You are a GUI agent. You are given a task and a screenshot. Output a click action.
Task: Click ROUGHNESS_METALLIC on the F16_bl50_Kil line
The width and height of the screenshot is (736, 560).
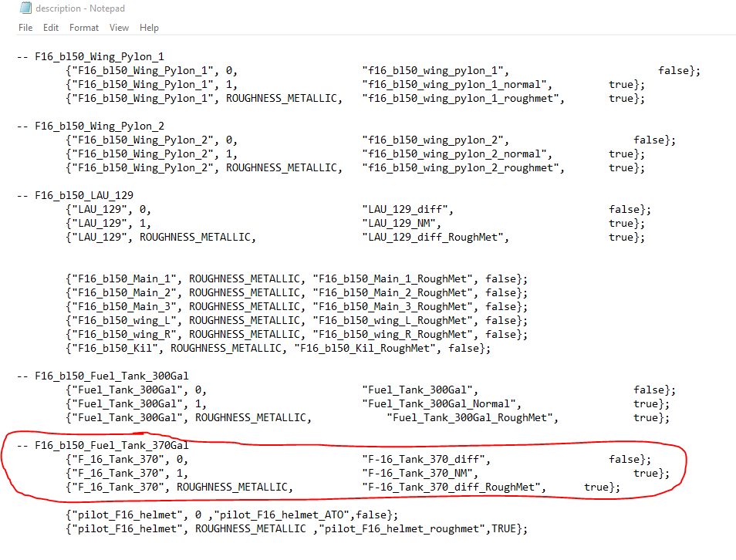pyautogui.click(x=226, y=349)
